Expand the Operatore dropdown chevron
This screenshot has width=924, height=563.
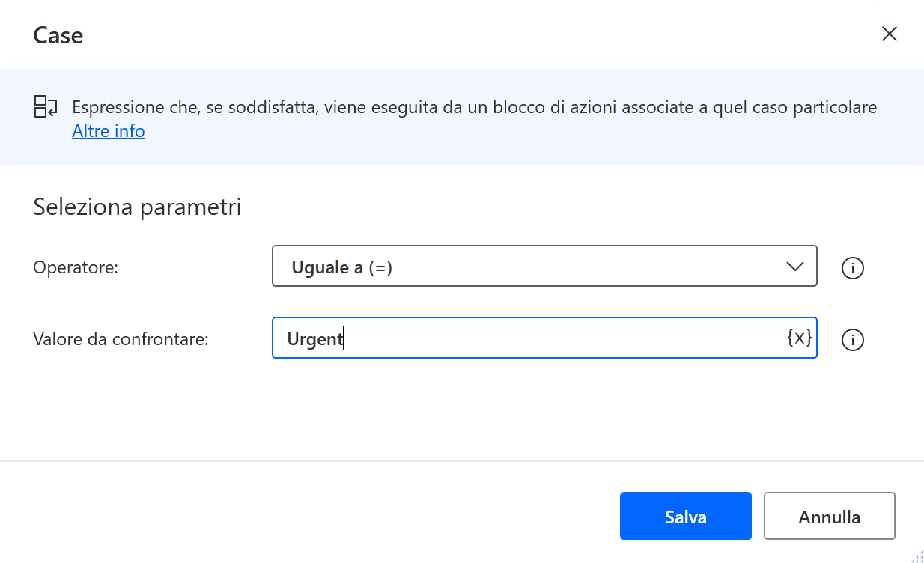pos(794,266)
